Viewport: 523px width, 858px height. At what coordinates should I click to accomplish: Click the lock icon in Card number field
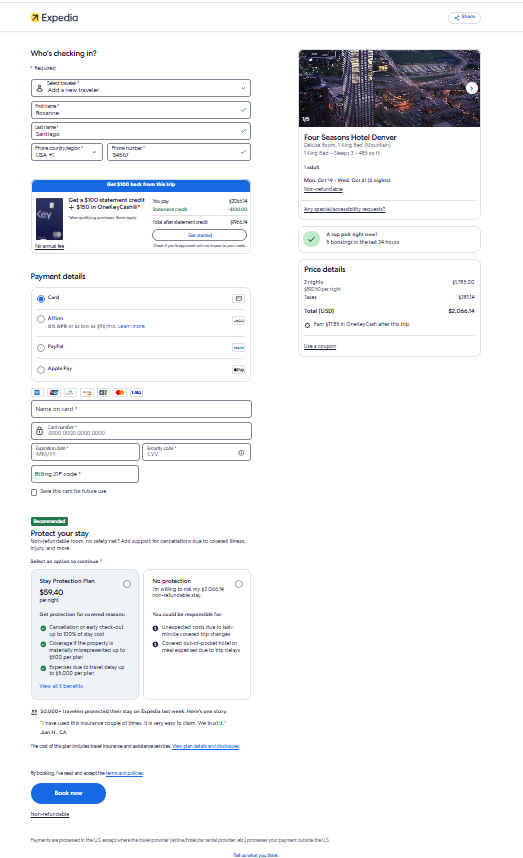click(x=39, y=431)
